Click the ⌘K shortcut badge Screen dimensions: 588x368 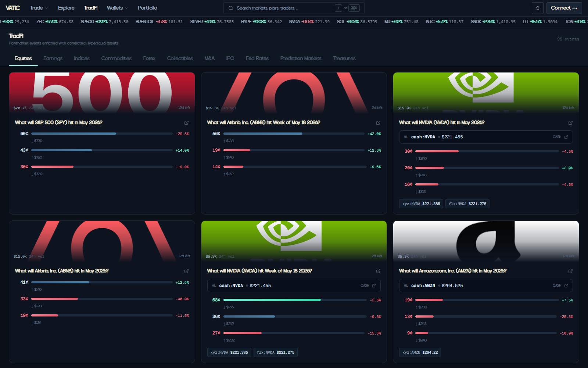[x=354, y=8]
